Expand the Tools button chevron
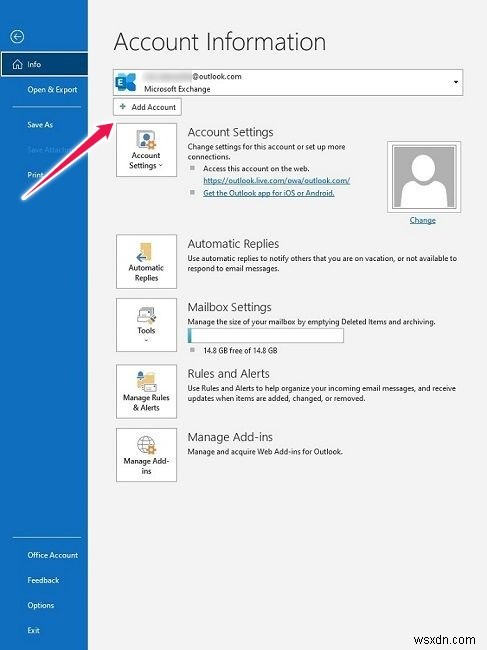The height and width of the screenshot is (650, 487). [146, 340]
